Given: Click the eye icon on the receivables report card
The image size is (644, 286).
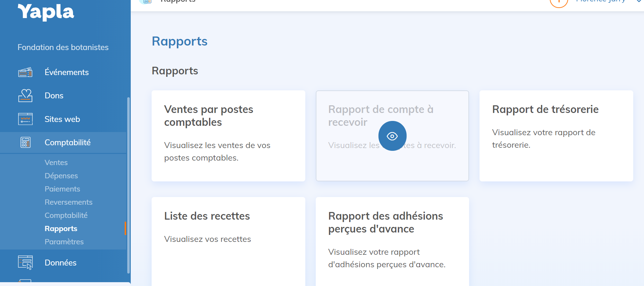Looking at the screenshot, I should pyautogui.click(x=392, y=136).
